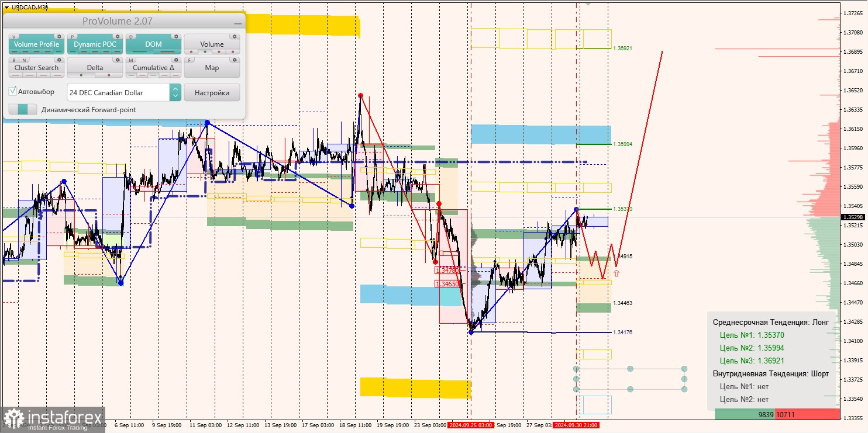Enable Cumulative Δ indicator
The image size is (868, 433).
[153, 68]
